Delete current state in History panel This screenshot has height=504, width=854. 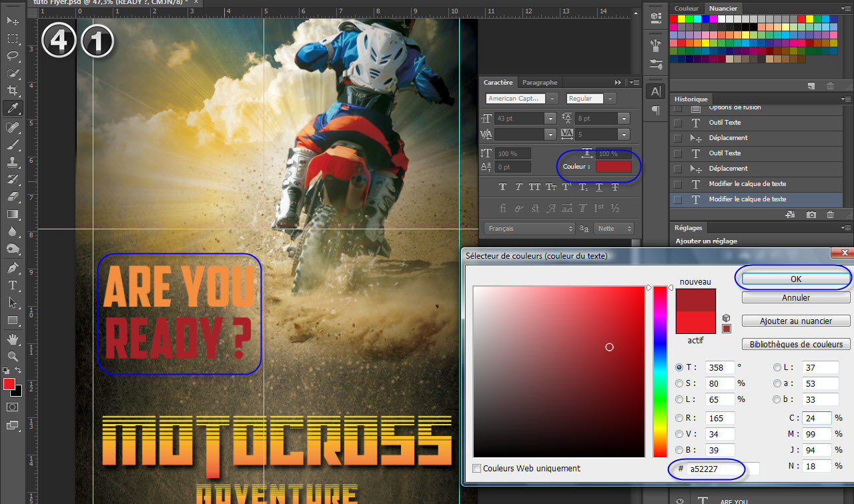point(830,215)
